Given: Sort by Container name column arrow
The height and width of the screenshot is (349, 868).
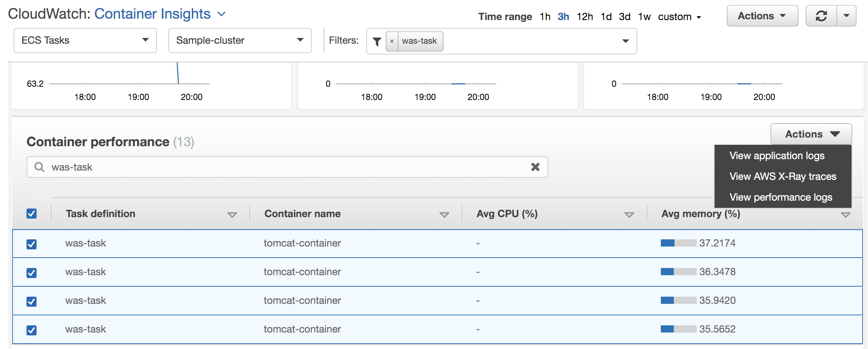Looking at the screenshot, I should click(444, 215).
